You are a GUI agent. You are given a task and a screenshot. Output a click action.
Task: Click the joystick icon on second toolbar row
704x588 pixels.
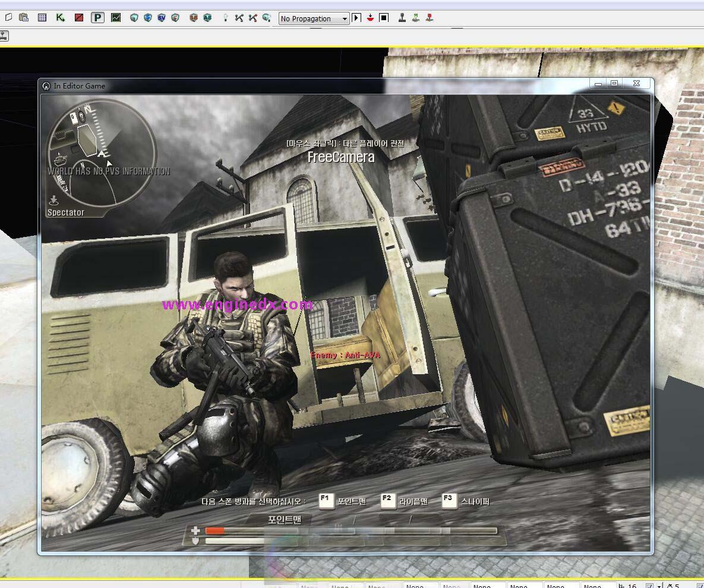tap(4, 36)
